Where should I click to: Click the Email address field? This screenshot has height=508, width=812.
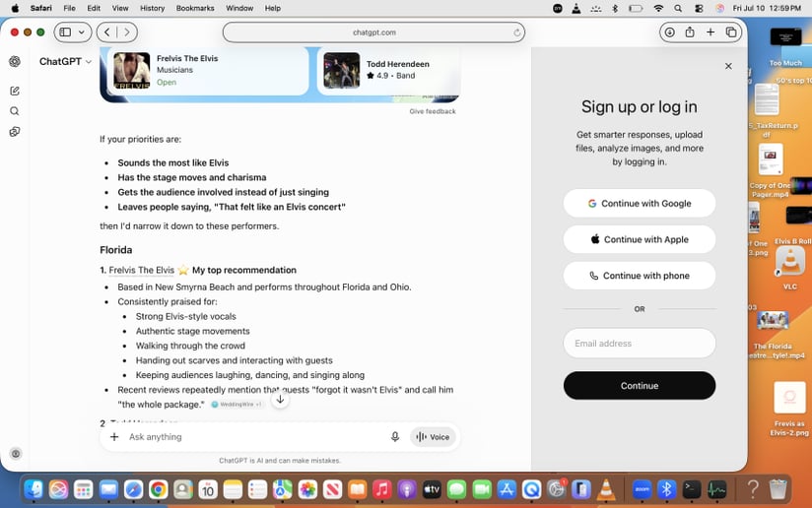tap(640, 344)
